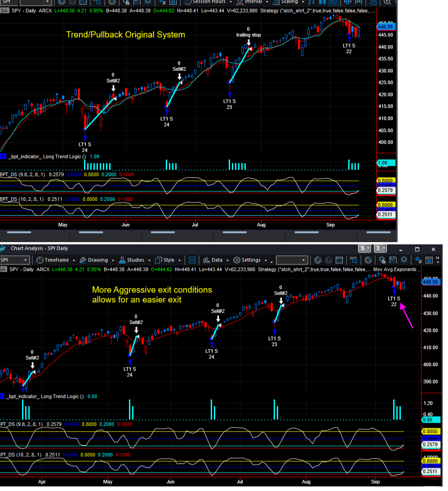
Task: Click the stacked panels icon left of Data
Action: pyautogui.click(x=192, y=260)
